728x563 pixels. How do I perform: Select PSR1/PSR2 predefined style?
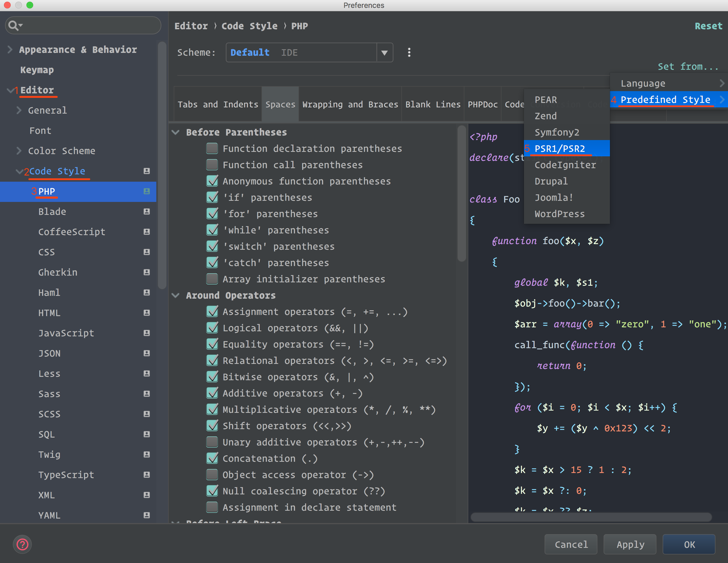(560, 148)
